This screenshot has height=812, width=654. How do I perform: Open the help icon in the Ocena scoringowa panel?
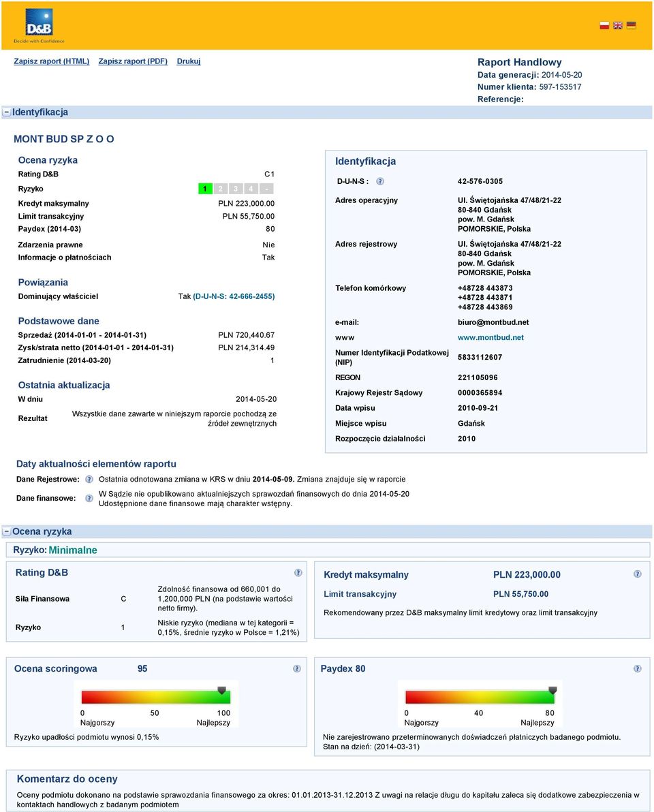297,668
